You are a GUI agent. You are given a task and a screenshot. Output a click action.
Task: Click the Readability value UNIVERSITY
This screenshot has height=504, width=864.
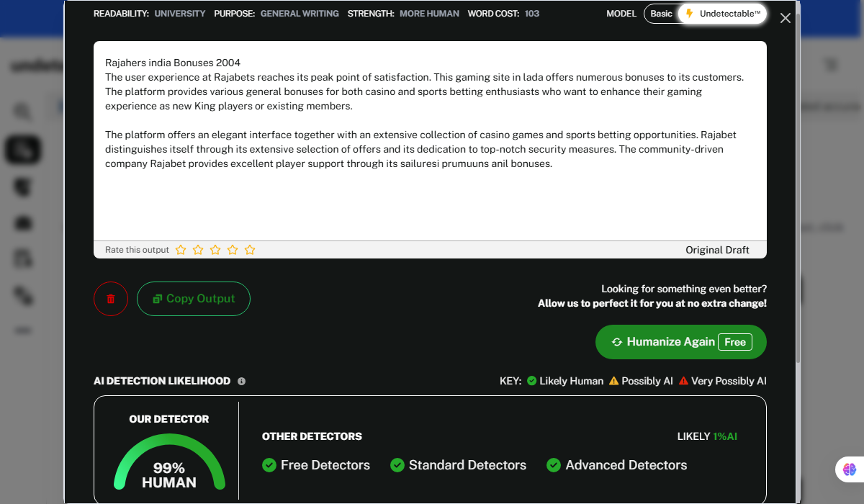[x=180, y=14]
